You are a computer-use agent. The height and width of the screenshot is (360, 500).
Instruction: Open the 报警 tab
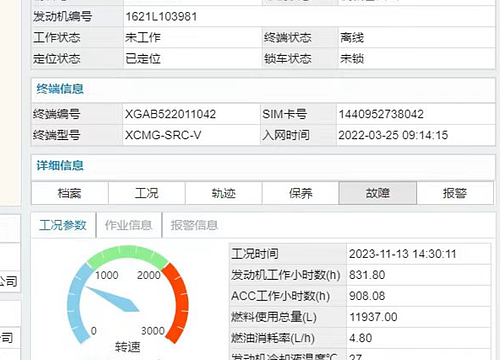tap(455, 193)
